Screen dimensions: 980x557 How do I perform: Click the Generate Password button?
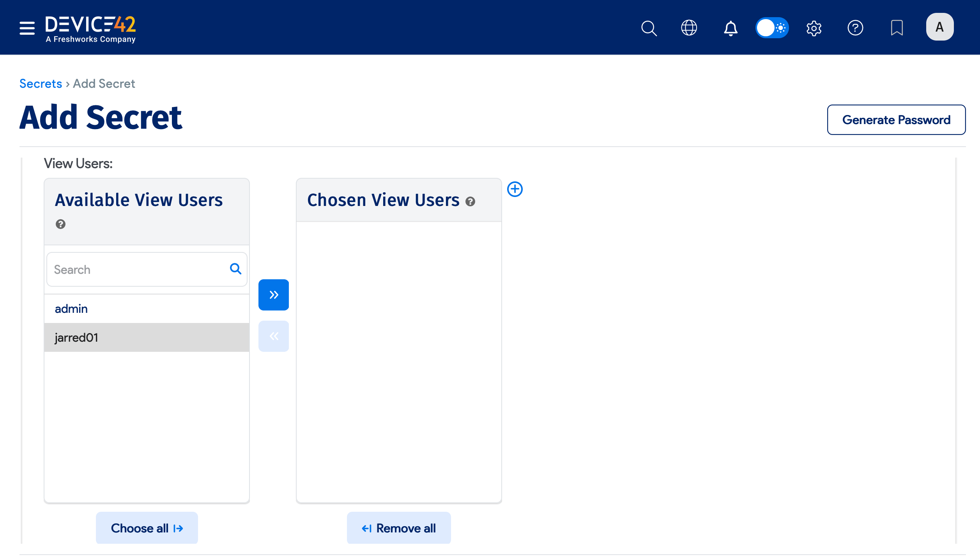coord(896,120)
